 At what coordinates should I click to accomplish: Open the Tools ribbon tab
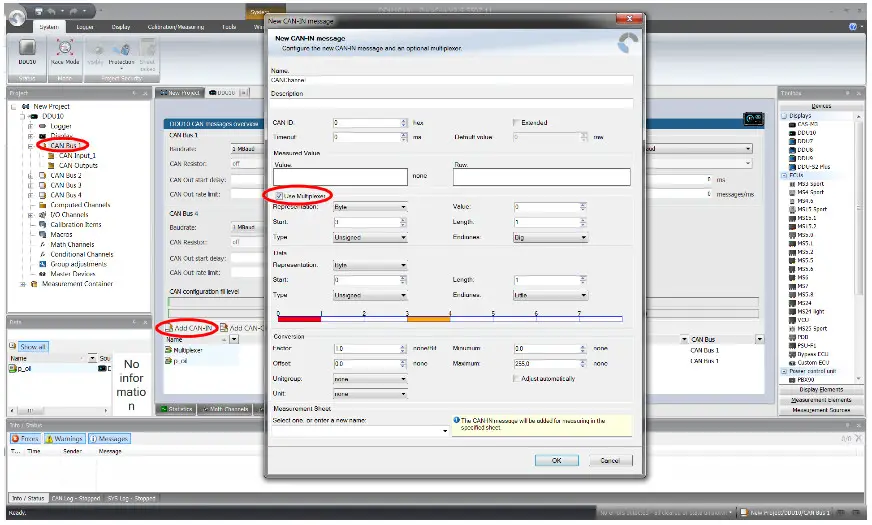pyautogui.click(x=229, y=27)
